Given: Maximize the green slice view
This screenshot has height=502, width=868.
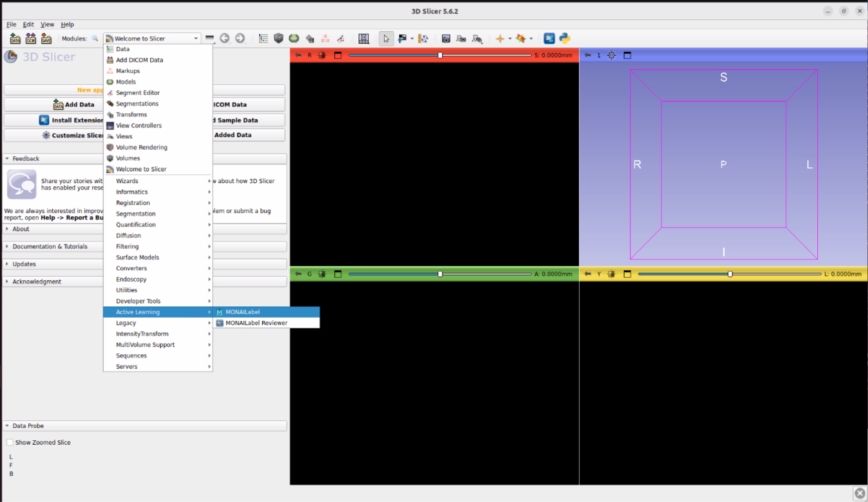Looking at the screenshot, I should 338,274.
